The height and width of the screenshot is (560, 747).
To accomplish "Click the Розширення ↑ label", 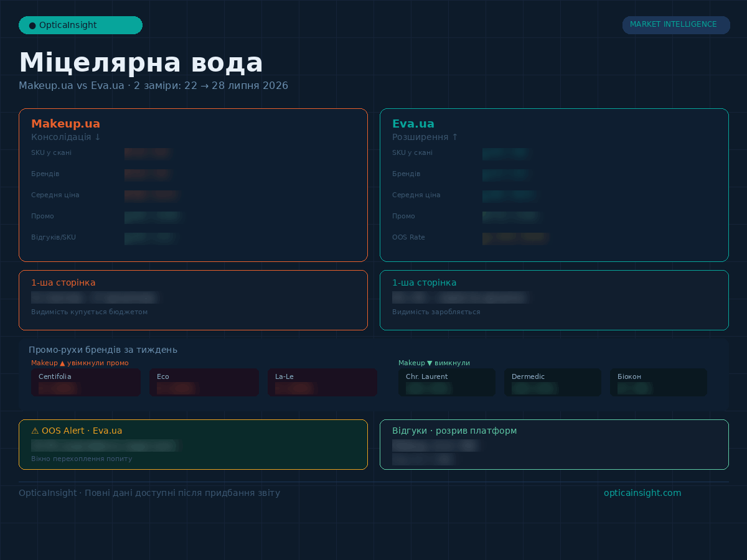I will (425, 137).
